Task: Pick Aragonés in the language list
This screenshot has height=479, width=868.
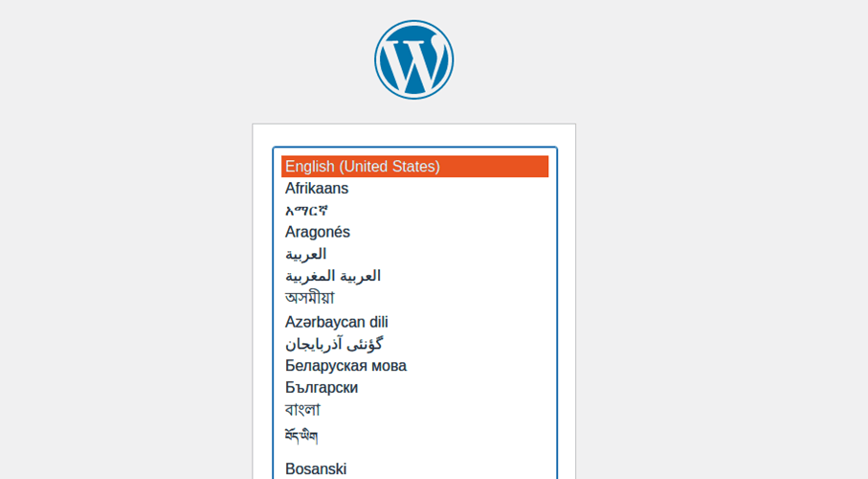Action: (x=414, y=232)
